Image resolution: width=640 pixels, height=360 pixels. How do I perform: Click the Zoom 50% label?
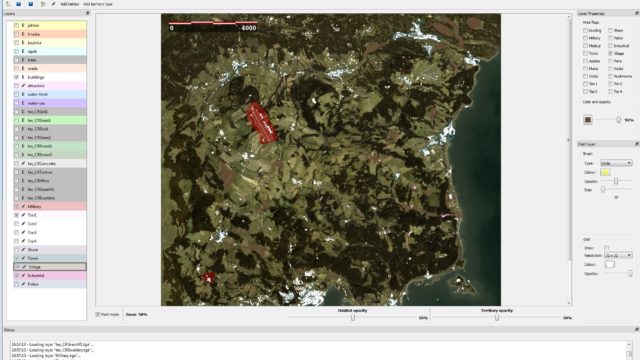[x=137, y=314]
